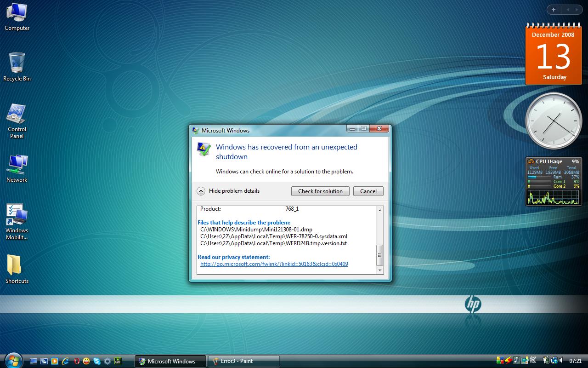Image resolution: width=588 pixels, height=368 pixels.
Task: Click the analog clock gadget
Action: click(553, 121)
